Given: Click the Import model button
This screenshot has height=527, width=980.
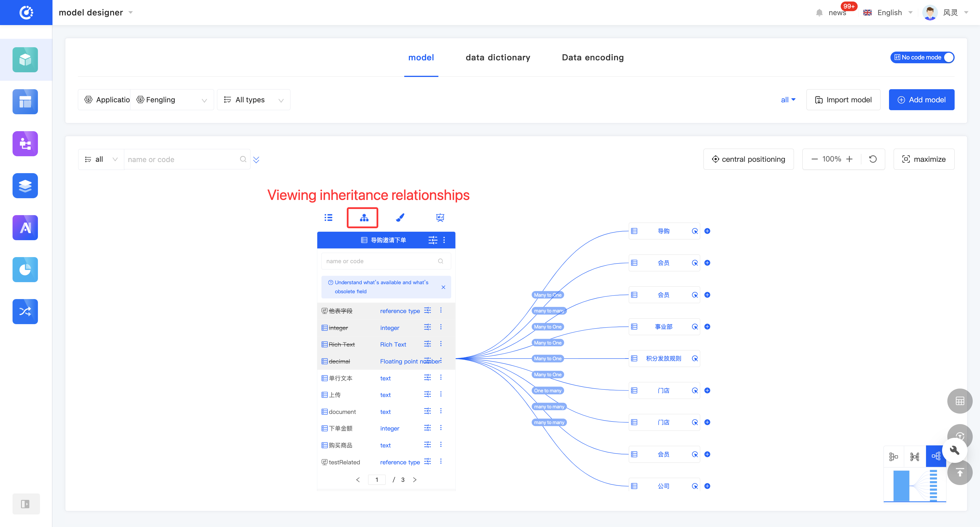Looking at the screenshot, I should pyautogui.click(x=843, y=100).
